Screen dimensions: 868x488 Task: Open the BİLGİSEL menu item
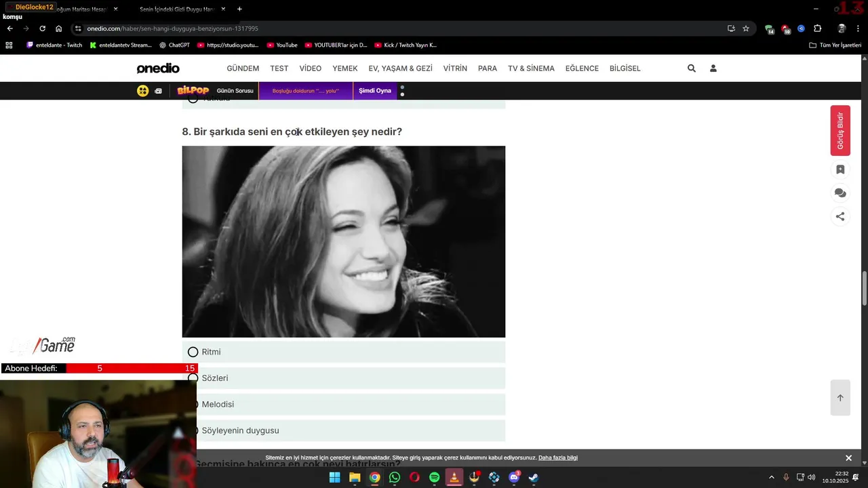[625, 68]
